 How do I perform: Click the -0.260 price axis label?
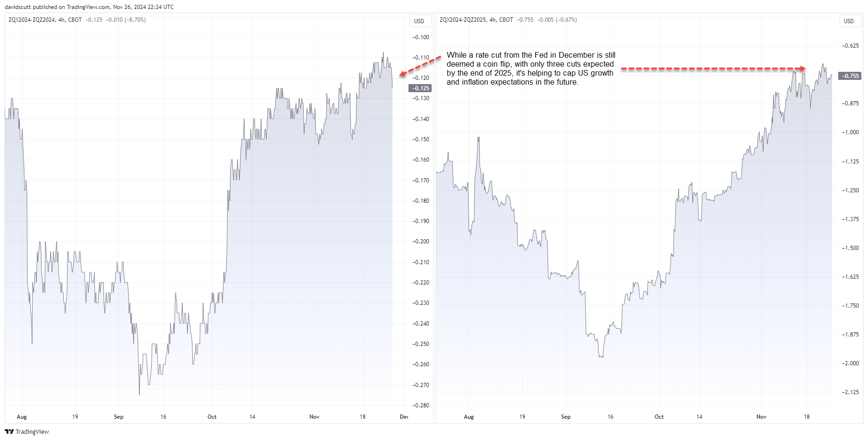click(420, 364)
